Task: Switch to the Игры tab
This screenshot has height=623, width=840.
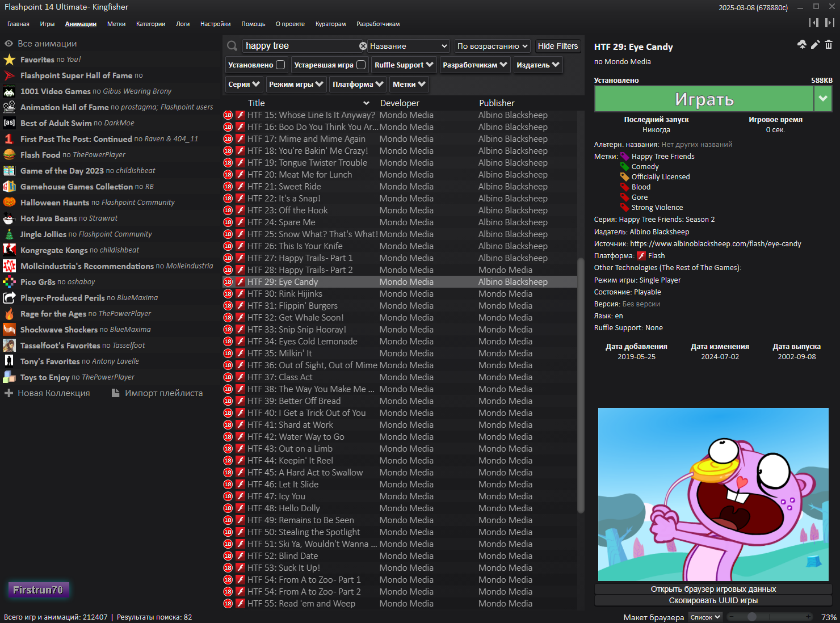Action: [x=47, y=24]
